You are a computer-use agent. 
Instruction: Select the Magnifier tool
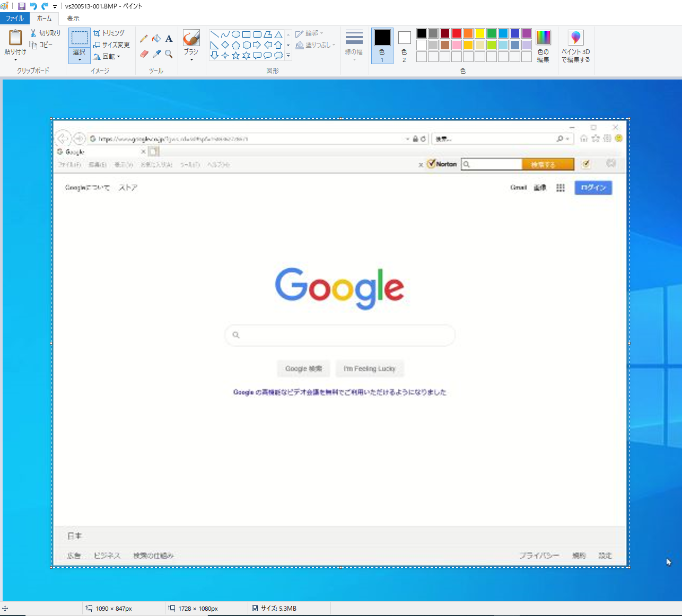(x=169, y=54)
